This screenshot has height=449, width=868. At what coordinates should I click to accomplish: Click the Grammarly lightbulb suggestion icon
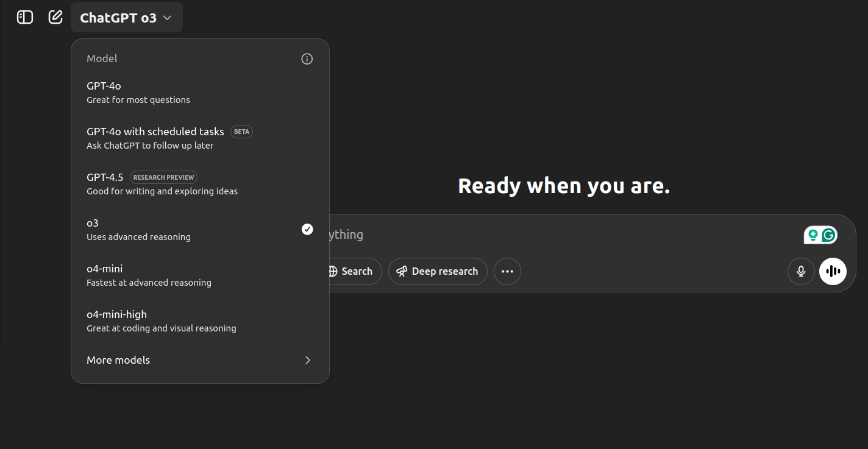[813, 235]
